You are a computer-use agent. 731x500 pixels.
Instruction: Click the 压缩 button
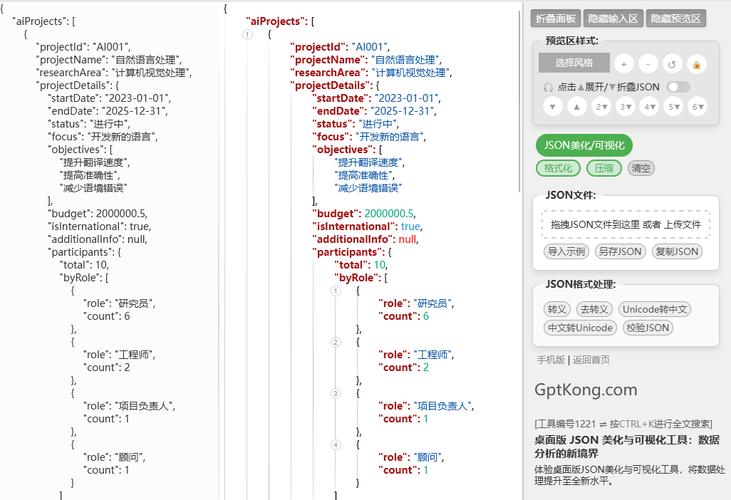click(604, 168)
